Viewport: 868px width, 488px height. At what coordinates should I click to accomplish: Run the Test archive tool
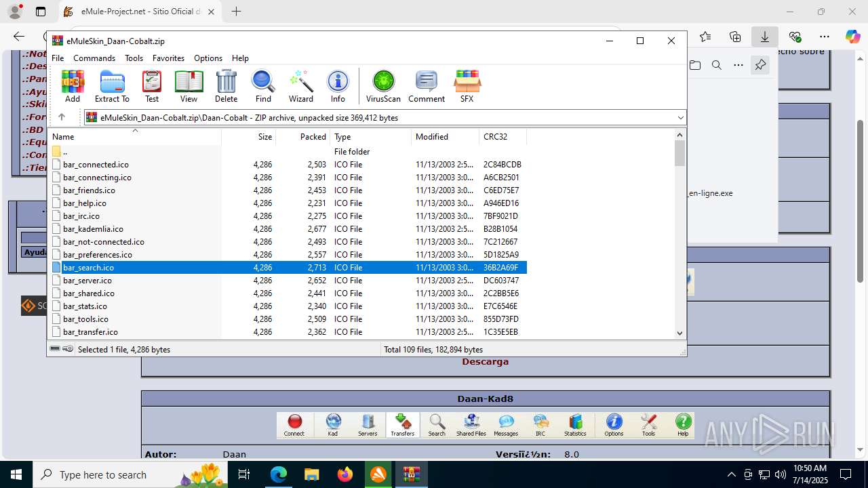click(x=152, y=86)
